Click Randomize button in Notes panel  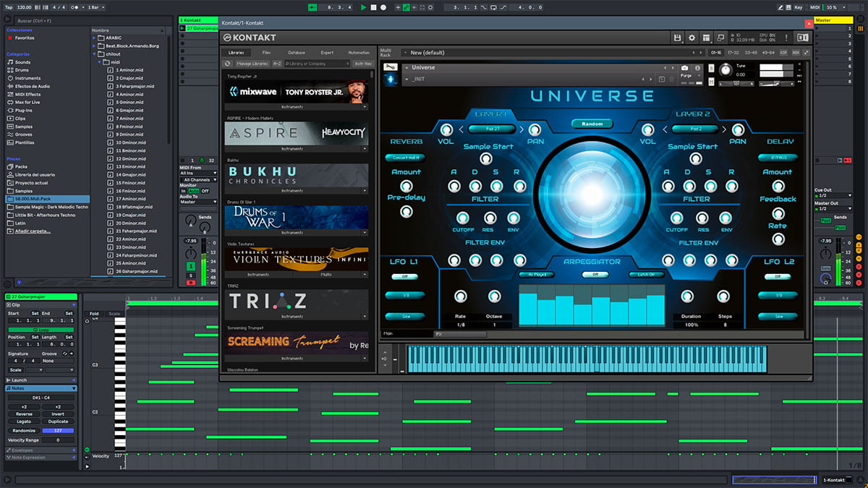[24, 430]
